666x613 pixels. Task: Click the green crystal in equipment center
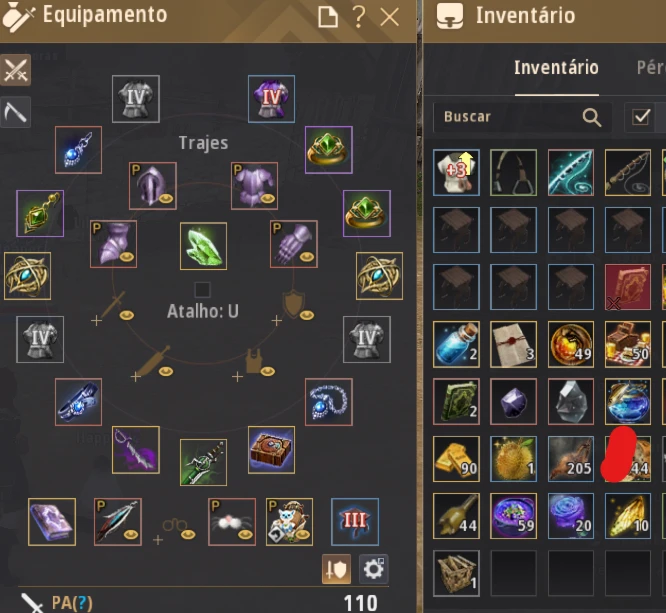(x=203, y=246)
